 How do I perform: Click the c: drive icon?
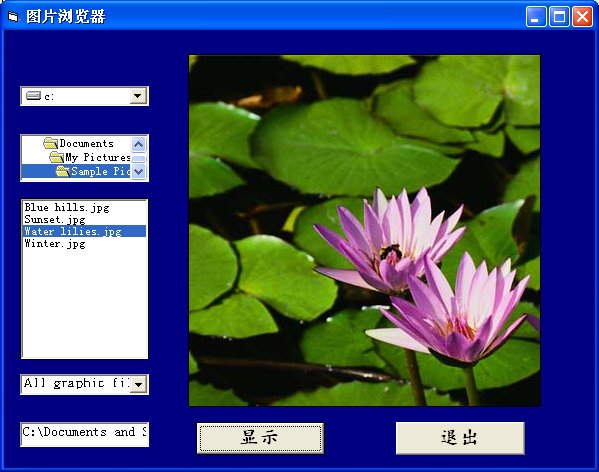pos(33,95)
